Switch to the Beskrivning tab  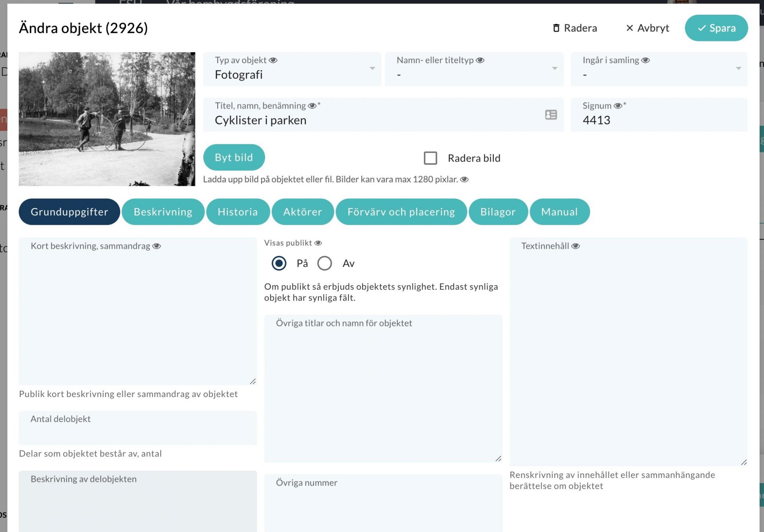[163, 212]
